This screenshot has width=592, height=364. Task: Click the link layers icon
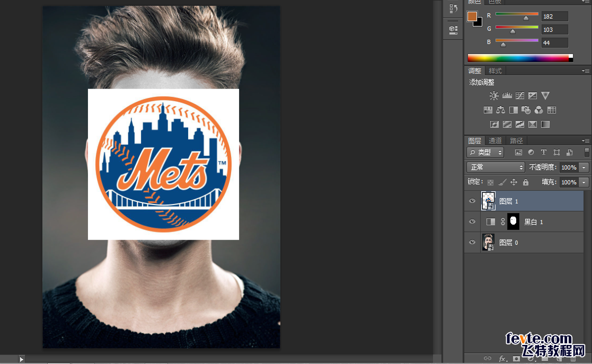pos(488,358)
